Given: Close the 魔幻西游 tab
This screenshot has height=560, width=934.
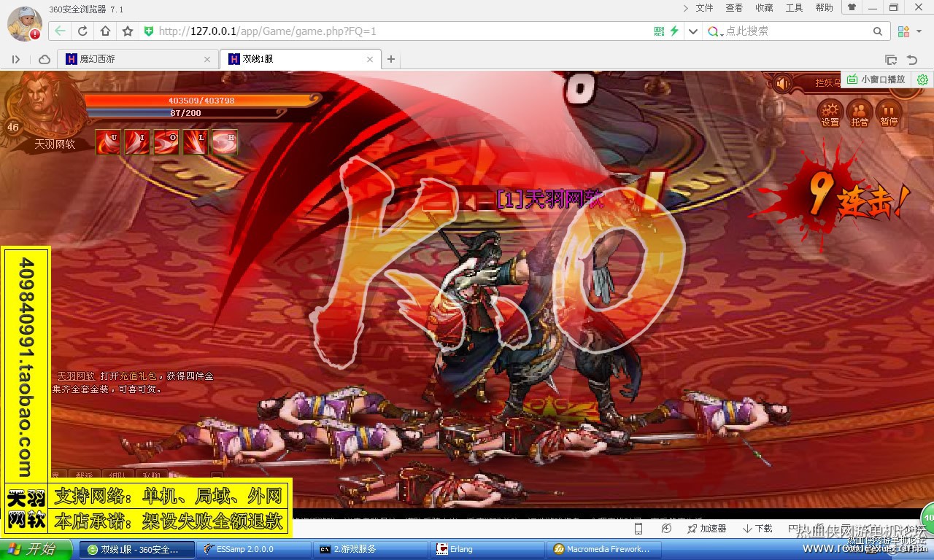Looking at the screenshot, I should coord(207,59).
